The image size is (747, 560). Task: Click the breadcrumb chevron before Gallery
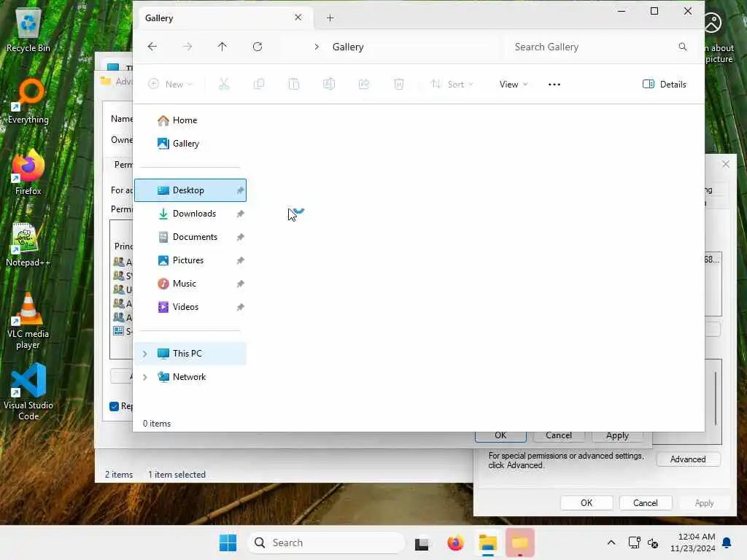[x=317, y=47]
